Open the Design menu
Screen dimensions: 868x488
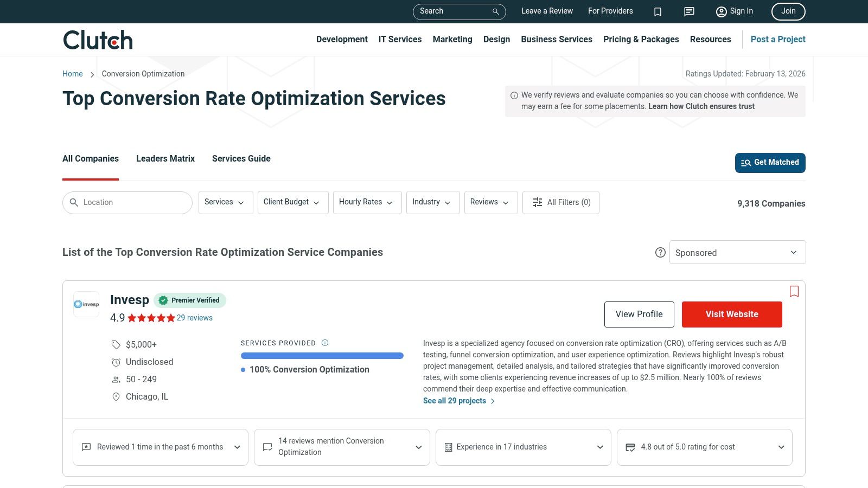click(496, 39)
